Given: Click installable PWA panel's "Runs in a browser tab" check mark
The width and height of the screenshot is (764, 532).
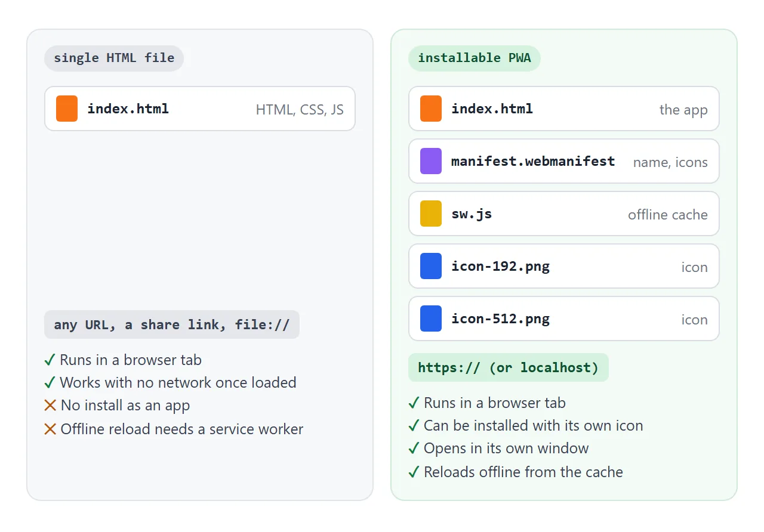Looking at the screenshot, I should pos(414,403).
